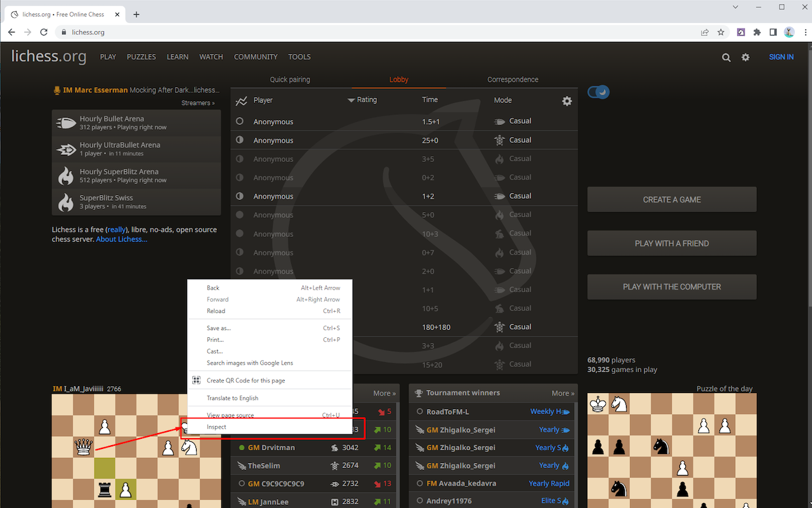
Task: Open the Rating sort dropdown arrow
Action: click(x=350, y=100)
